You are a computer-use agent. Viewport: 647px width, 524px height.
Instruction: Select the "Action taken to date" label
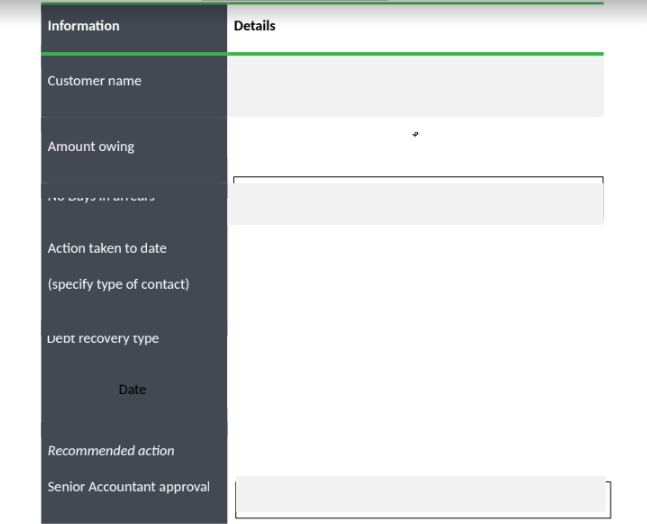point(107,248)
